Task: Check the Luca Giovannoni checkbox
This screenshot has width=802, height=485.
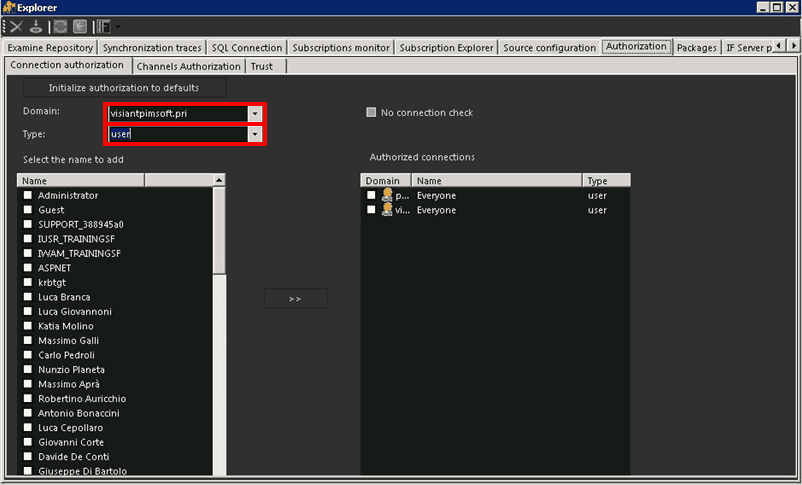Action: pyautogui.click(x=28, y=311)
